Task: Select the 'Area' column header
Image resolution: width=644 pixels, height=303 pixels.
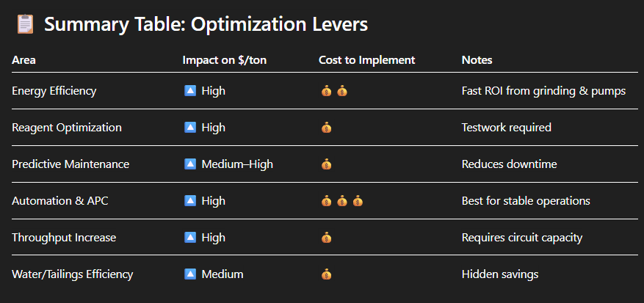Action: click(23, 59)
